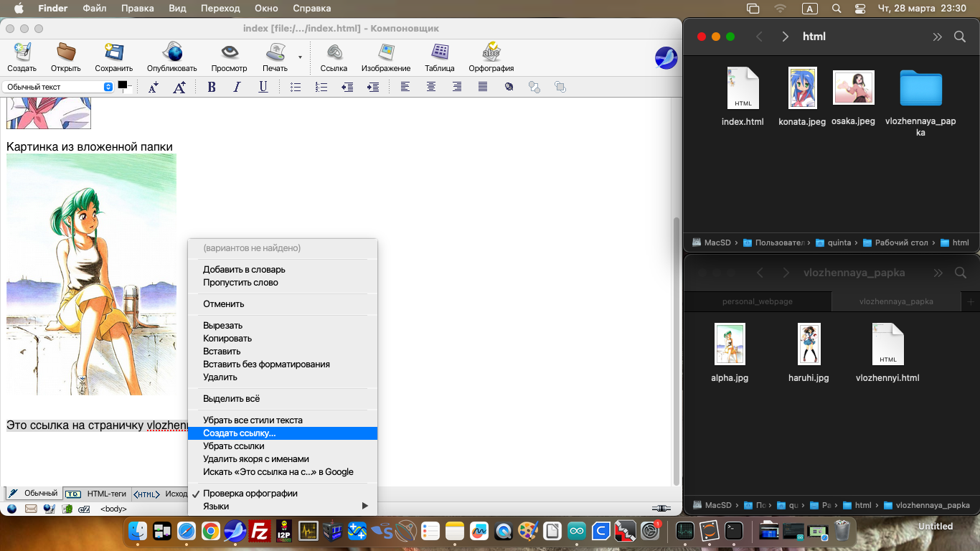Click the increase indent icon
The image size is (980, 551).
tap(372, 87)
